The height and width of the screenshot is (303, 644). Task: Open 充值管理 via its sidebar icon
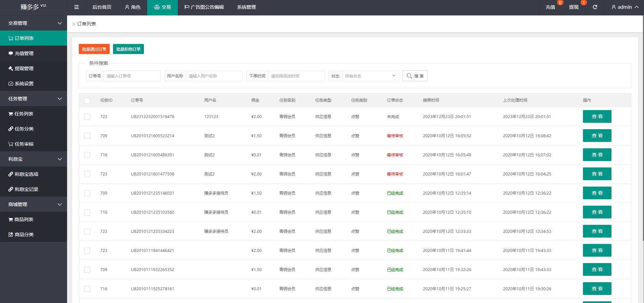[x=11, y=53]
